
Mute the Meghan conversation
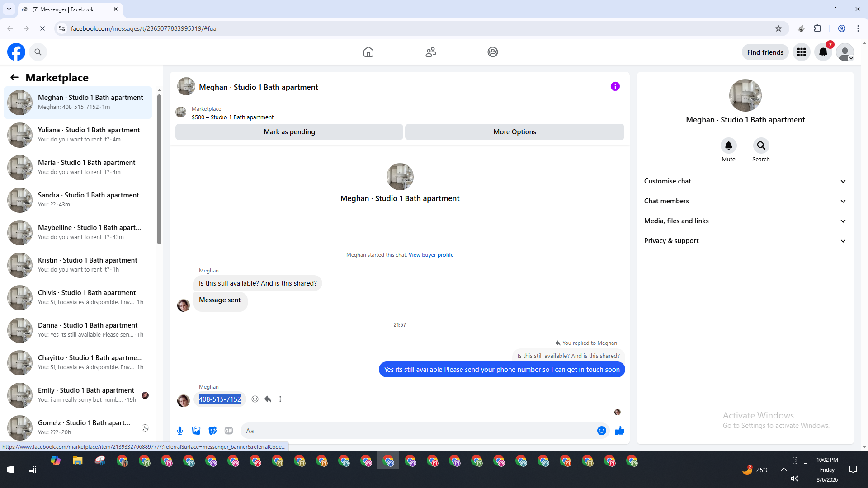(x=728, y=146)
